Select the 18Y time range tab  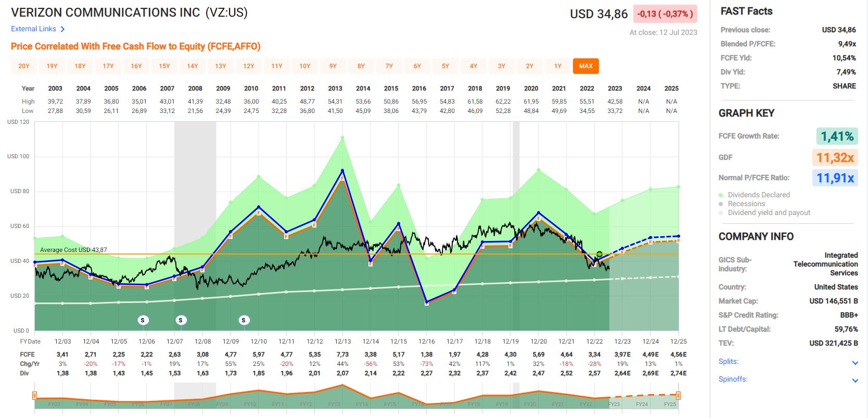pos(80,66)
